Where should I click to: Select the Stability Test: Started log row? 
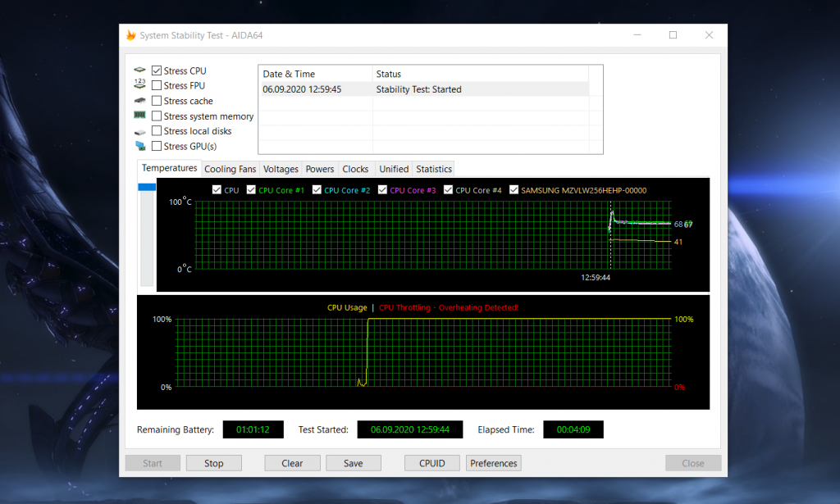(x=424, y=89)
